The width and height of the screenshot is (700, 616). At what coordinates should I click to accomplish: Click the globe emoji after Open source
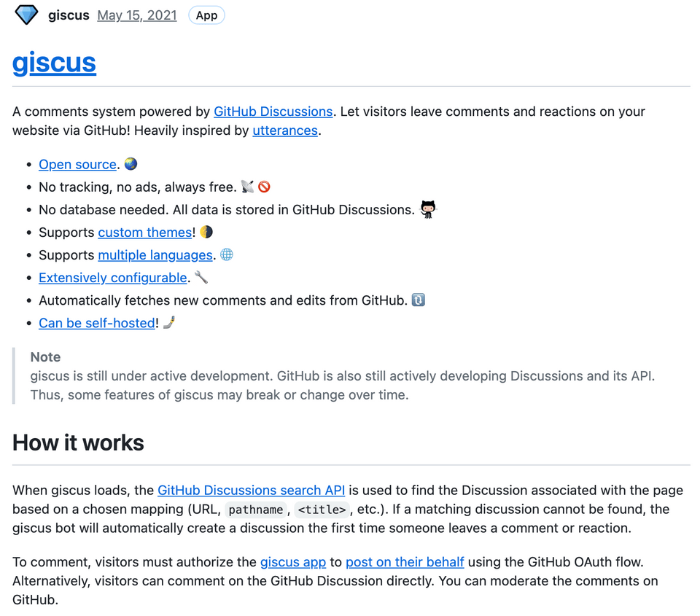(131, 164)
